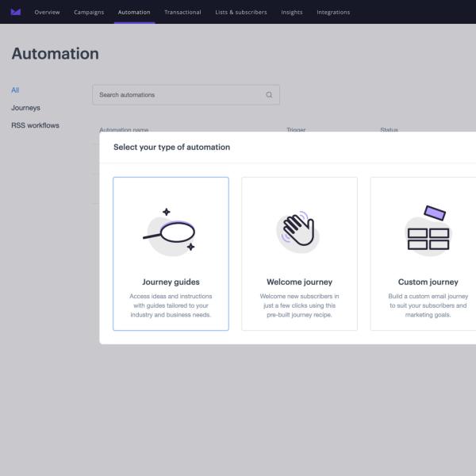The width and height of the screenshot is (476, 476).
Task: Click the Campaign Monitor logo icon
Action: pos(16,12)
